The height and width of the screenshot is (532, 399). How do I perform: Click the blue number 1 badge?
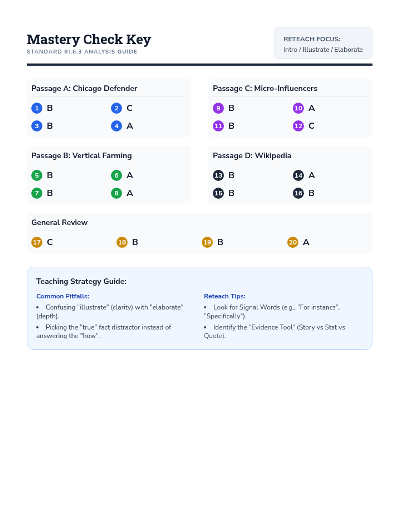click(37, 108)
